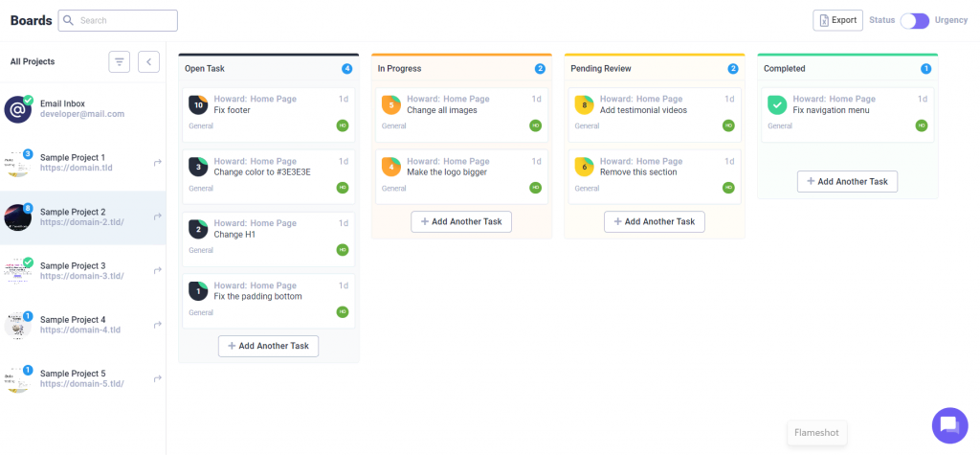980x455 pixels.
Task: Click the HO avatar on Change all images card
Action: 536,125
